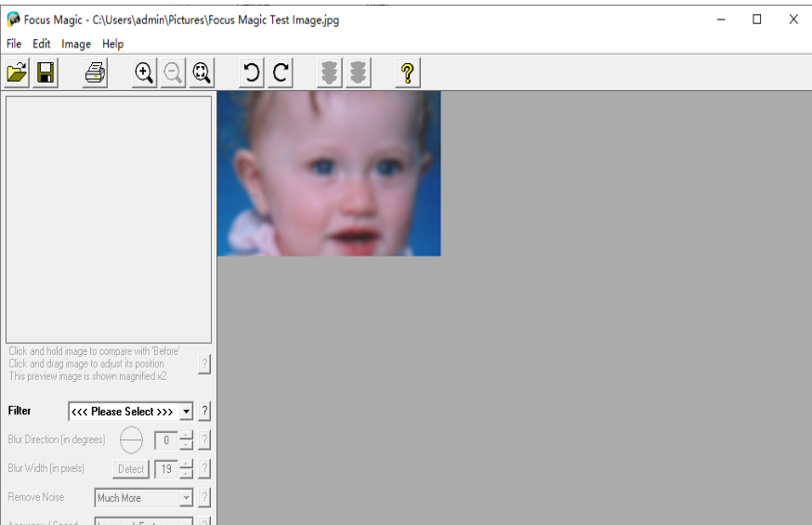Click the second traffic light icon

click(358, 72)
